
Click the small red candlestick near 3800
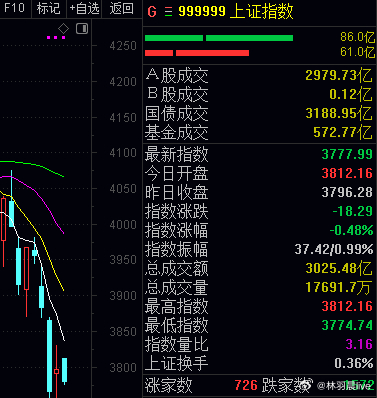pyautogui.click(x=57, y=371)
